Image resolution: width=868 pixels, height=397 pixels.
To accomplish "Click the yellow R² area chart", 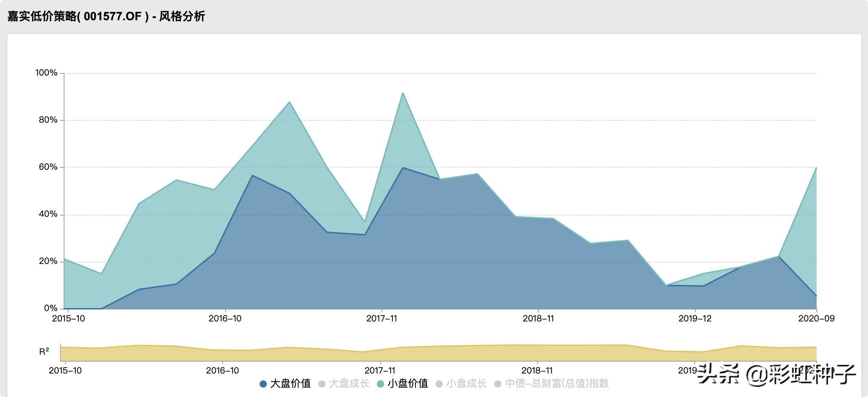I will click(434, 354).
